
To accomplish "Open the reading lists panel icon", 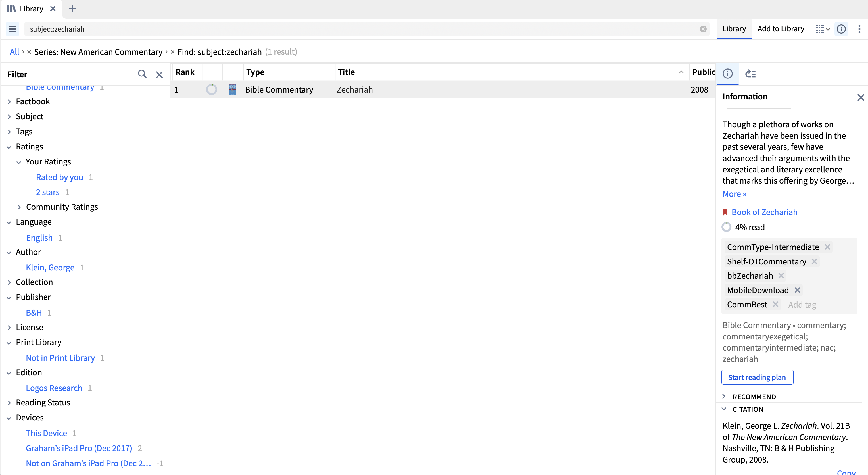I will [750, 74].
